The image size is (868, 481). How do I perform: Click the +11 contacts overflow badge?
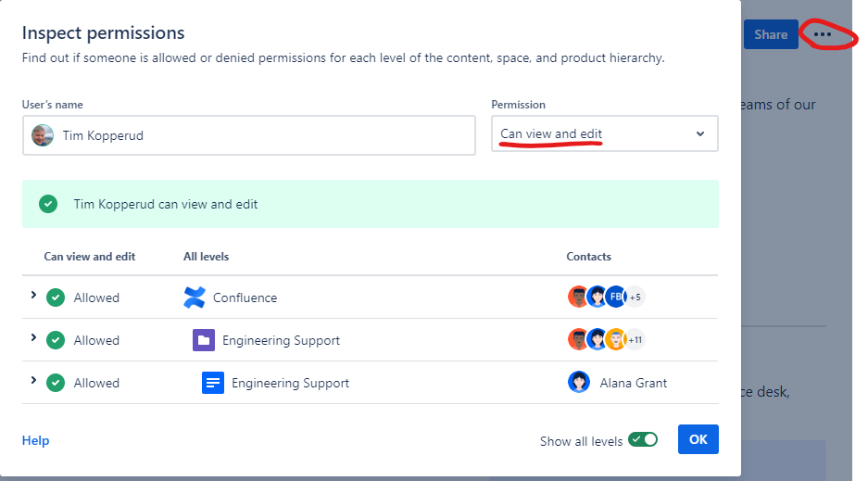tap(635, 340)
